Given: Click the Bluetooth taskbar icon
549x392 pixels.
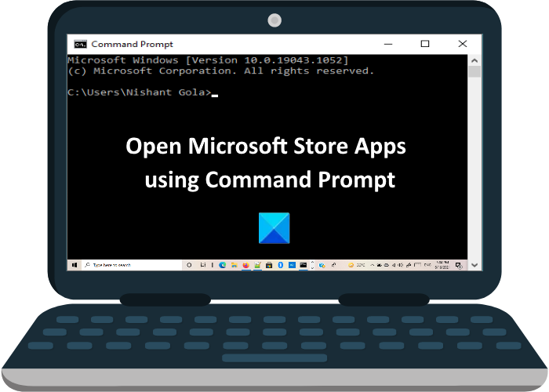Looking at the screenshot, I should pyautogui.click(x=281, y=265).
